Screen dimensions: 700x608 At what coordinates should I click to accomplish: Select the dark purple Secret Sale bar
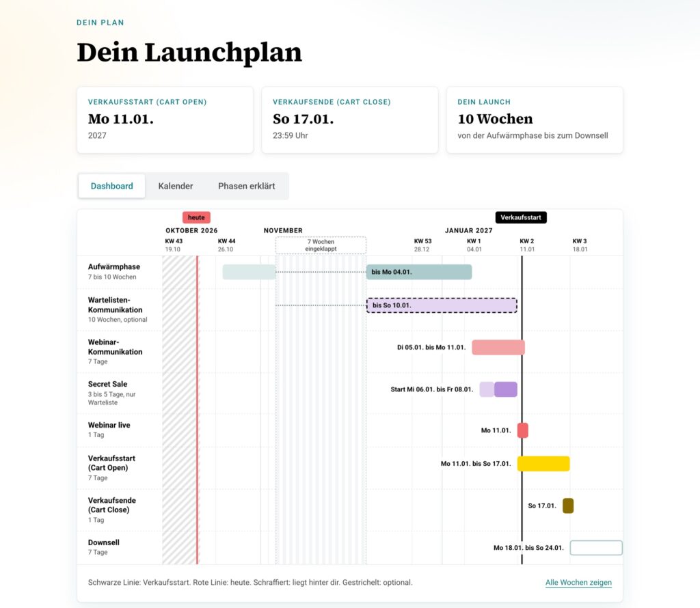[506, 389]
